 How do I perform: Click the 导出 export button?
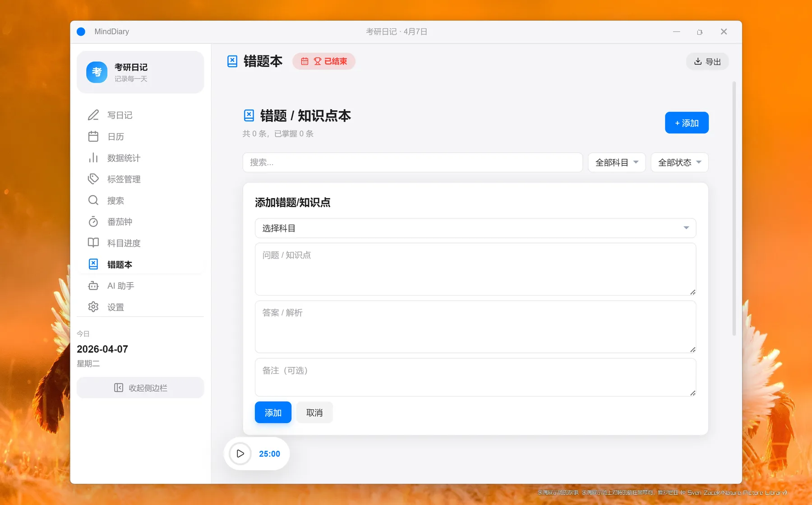(x=707, y=61)
